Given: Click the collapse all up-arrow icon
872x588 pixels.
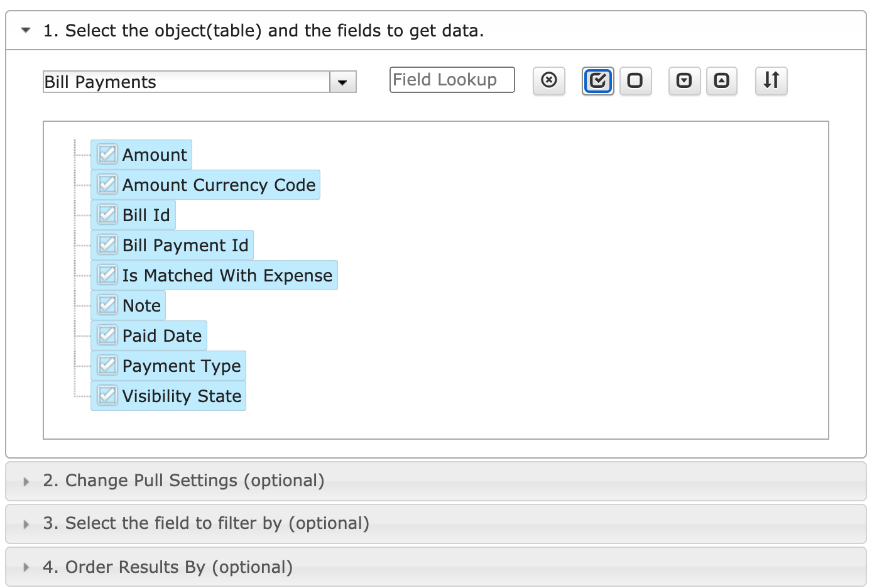Looking at the screenshot, I should (x=722, y=80).
